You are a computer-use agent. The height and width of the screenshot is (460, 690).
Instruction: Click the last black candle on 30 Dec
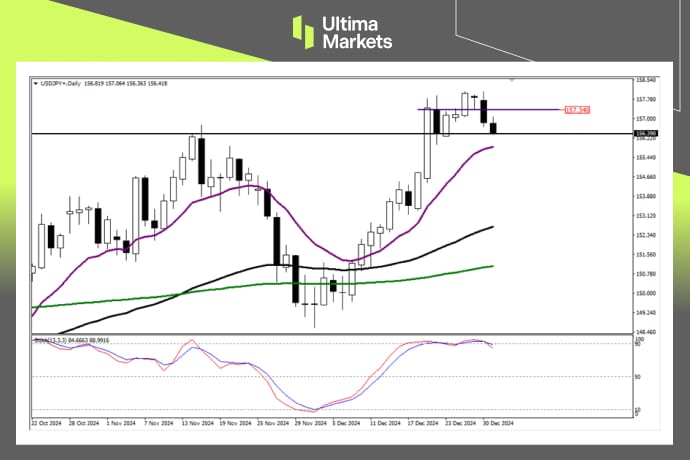click(x=493, y=127)
